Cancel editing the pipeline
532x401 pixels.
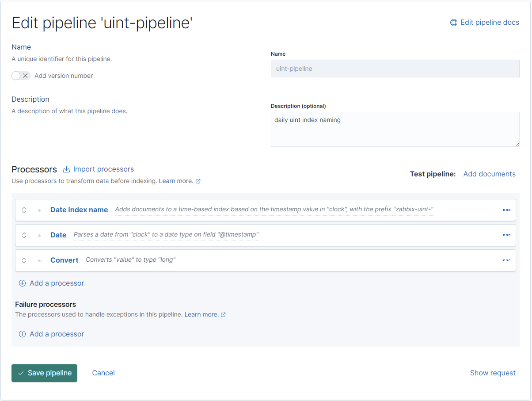103,373
